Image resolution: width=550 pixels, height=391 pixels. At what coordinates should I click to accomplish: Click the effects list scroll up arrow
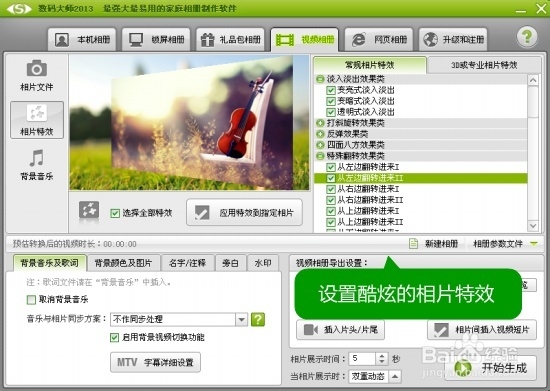point(533,80)
